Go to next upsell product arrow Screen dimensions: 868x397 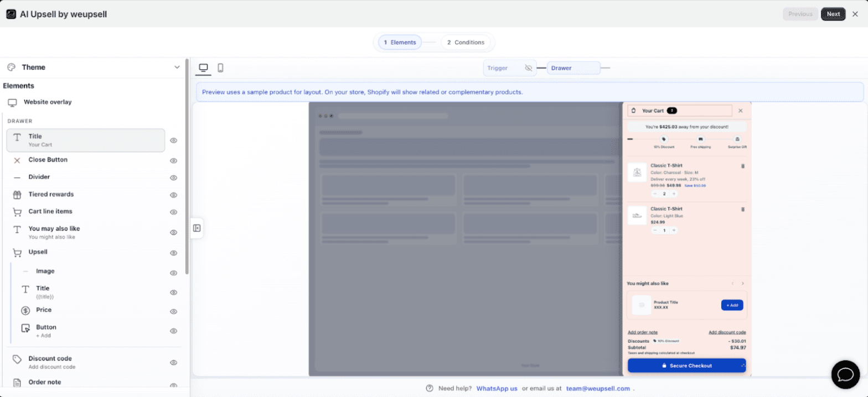(743, 284)
